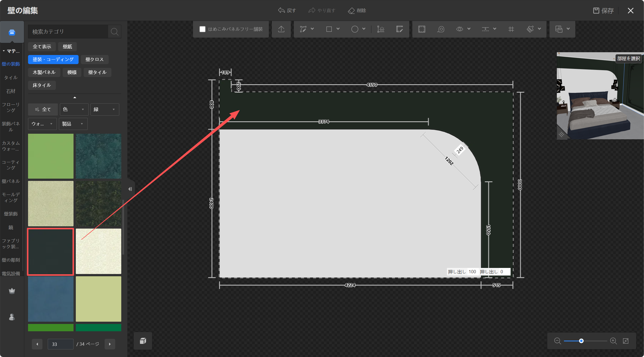Image resolution: width=644 pixels, height=357 pixels.
Task: Select the light green material swatch
Action: click(x=51, y=156)
